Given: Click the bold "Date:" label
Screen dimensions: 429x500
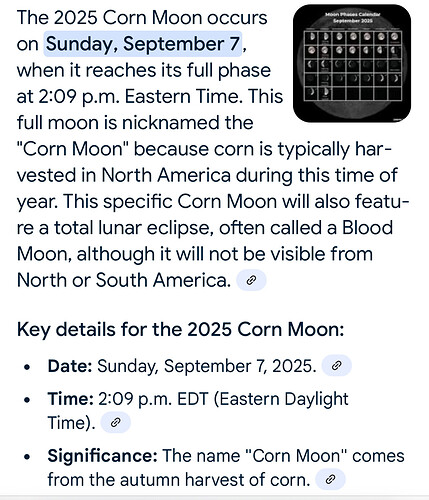Looking at the screenshot, I should (x=70, y=366).
